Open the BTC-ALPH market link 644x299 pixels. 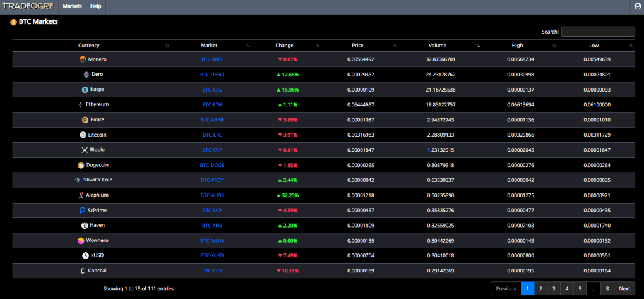click(x=212, y=195)
